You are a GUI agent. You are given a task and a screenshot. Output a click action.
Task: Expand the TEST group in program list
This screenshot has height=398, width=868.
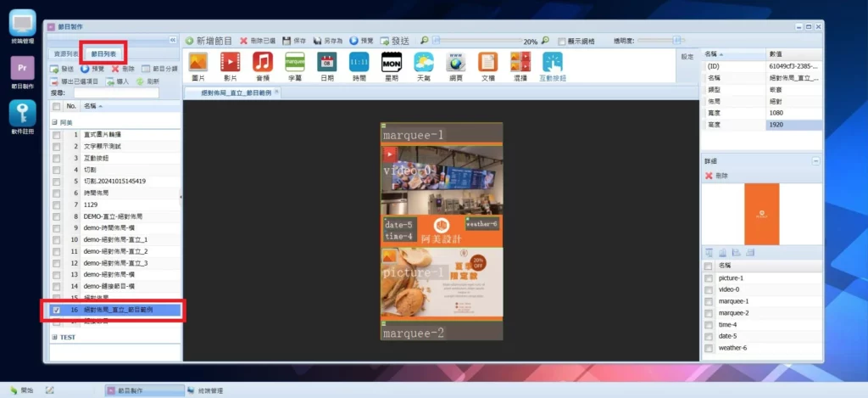[55, 337]
